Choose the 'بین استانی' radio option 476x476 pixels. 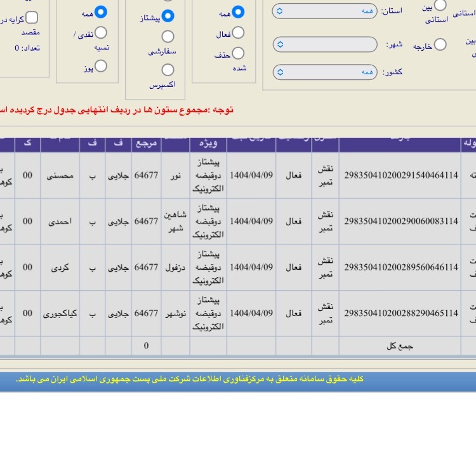pyautogui.click(x=440, y=5)
